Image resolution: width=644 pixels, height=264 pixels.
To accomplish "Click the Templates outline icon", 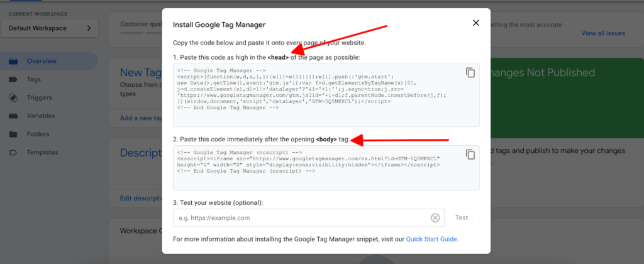I will [x=13, y=152].
